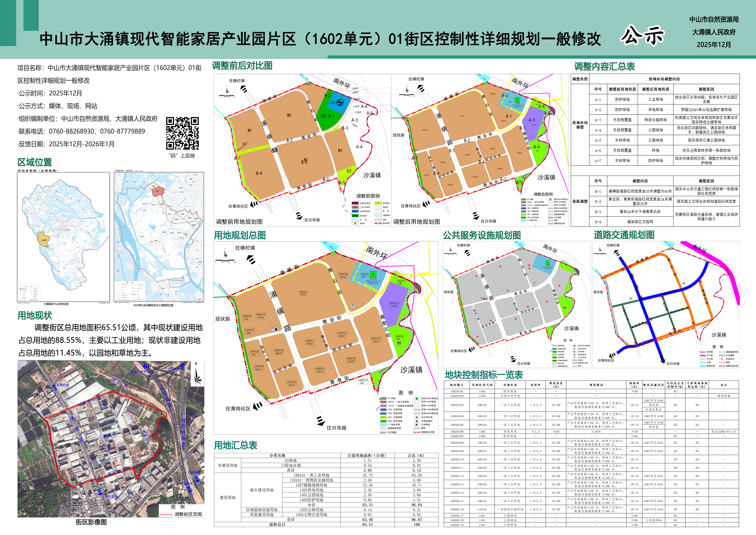Click the bright green 1401 公园绿地 swatch in the 用地规划总图 legend

click(x=384, y=417)
